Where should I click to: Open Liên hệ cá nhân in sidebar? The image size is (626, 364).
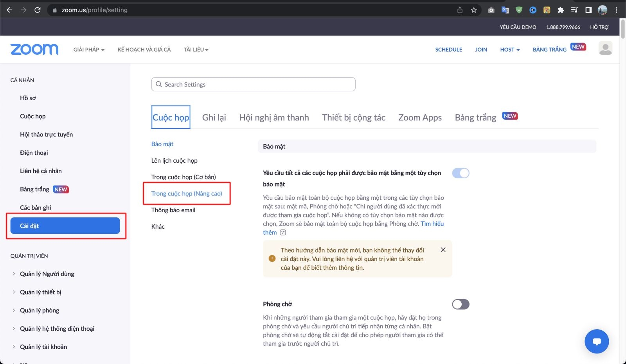tap(41, 171)
